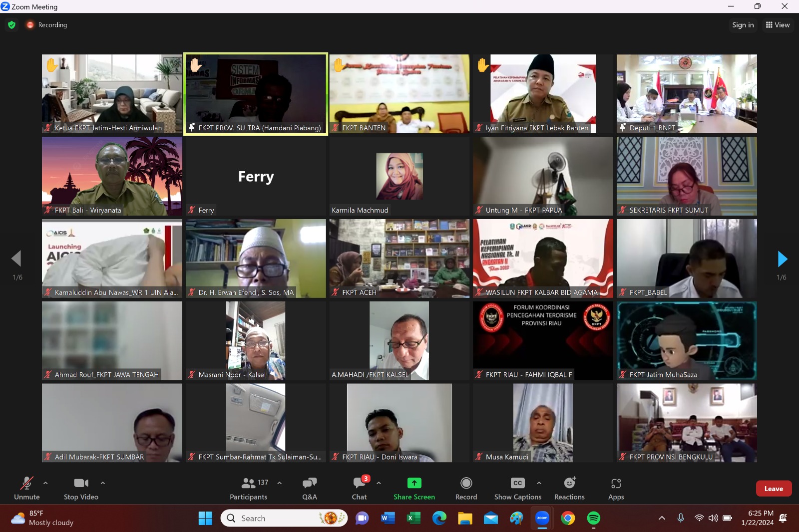The height and width of the screenshot is (532, 799).
Task: Click the Sign in button
Action: coord(743,25)
